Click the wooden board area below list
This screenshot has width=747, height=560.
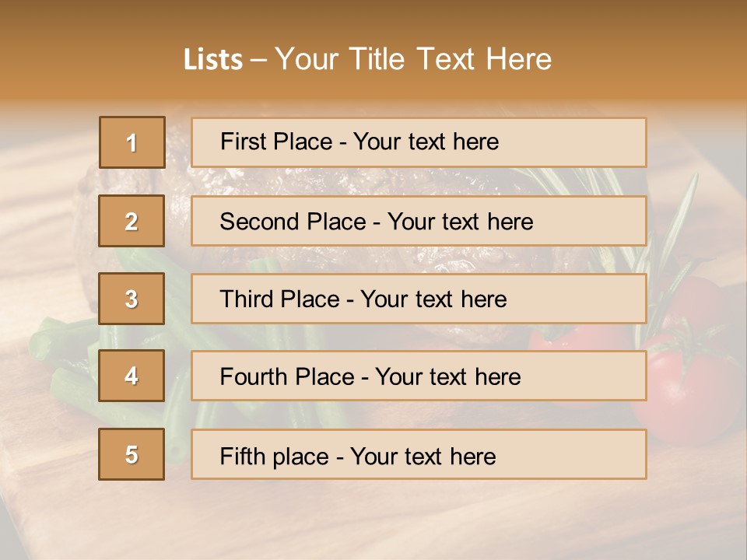(x=372, y=519)
